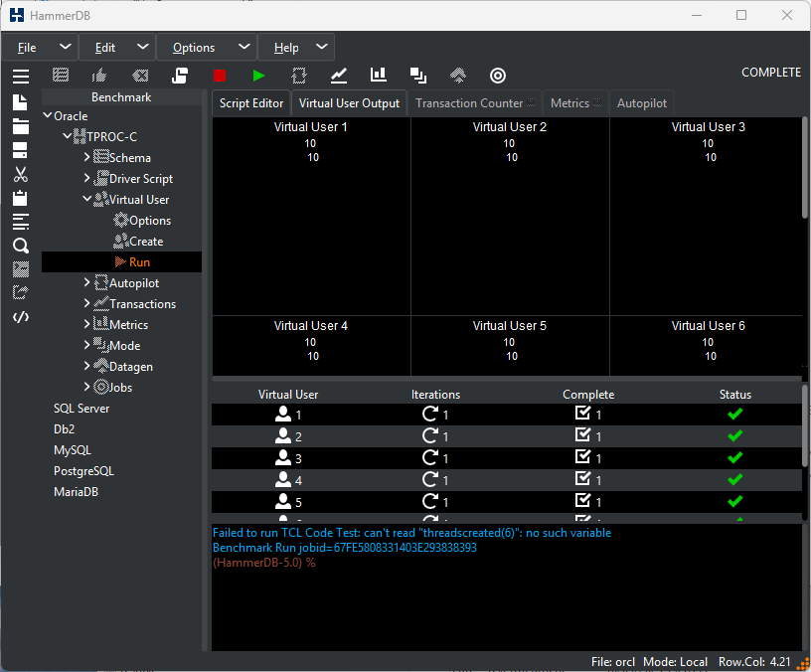Switch to the Script Editor tab
Screen dimensions: 811x672
[x=251, y=103]
